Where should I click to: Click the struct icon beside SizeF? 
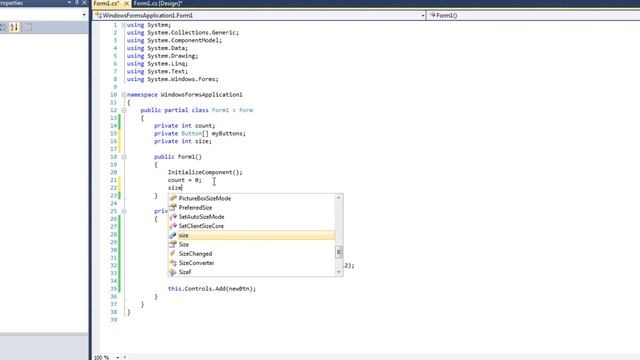pyautogui.click(x=173, y=272)
